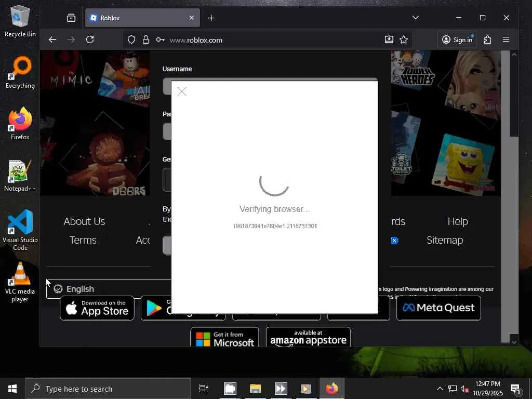
Task: Select the Everything desktop shortcut
Action: pos(20,73)
